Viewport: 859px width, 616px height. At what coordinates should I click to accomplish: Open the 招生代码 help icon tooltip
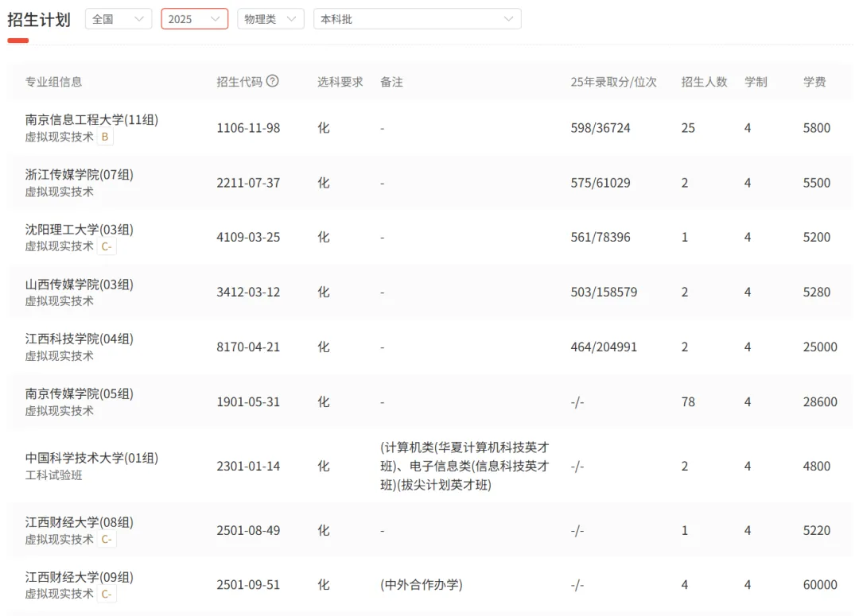click(x=270, y=81)
